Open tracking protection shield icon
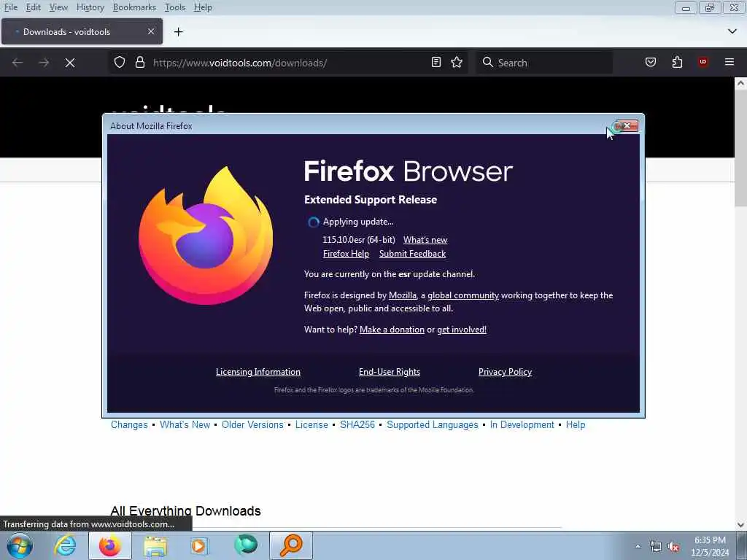This screenshot has height=560, width=747. pyautogui.click(x=120, y=63)
